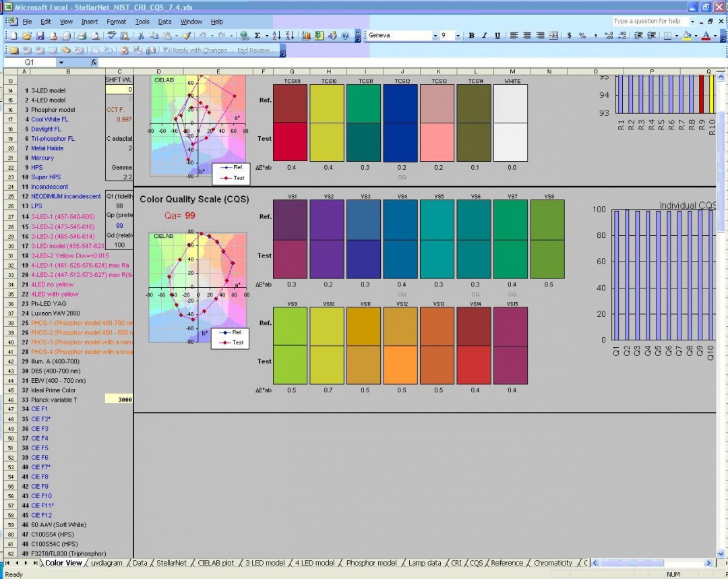
Task: Toggle bold formatting
Action: (472, 35)
